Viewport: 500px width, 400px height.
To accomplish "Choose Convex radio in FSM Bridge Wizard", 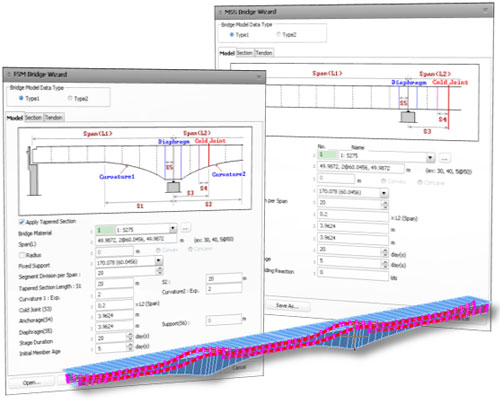I will pyautogui.click(x=158, y=250).
